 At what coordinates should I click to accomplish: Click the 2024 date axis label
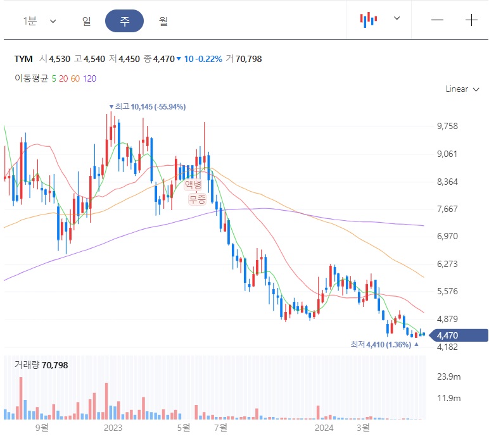(x=324, y=428)
